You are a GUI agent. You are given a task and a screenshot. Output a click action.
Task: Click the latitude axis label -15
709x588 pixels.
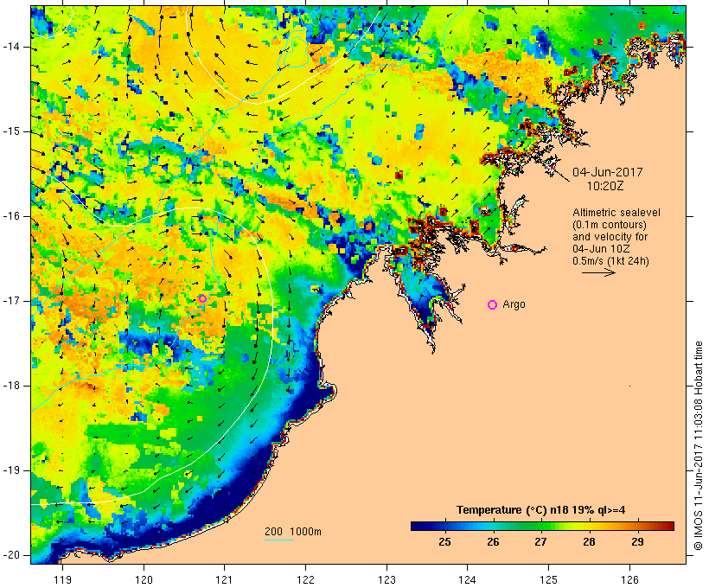pyautogui.click(x=10, y=131)
